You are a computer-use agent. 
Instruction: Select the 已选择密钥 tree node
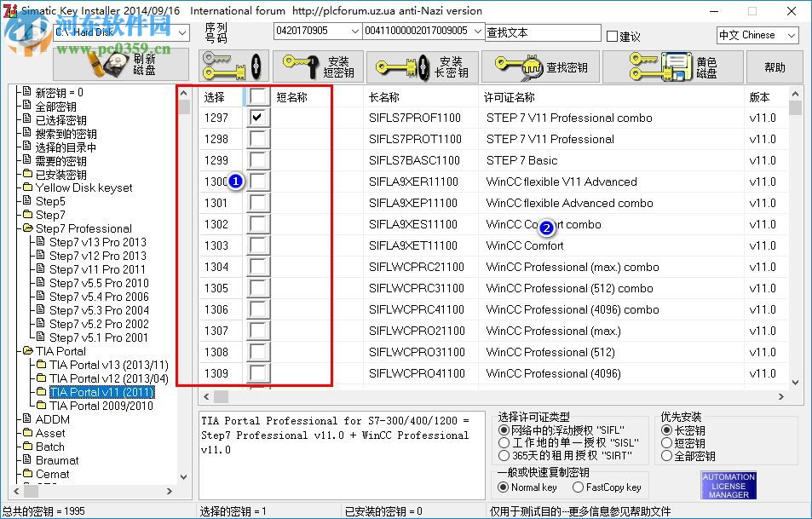[60, 120]
